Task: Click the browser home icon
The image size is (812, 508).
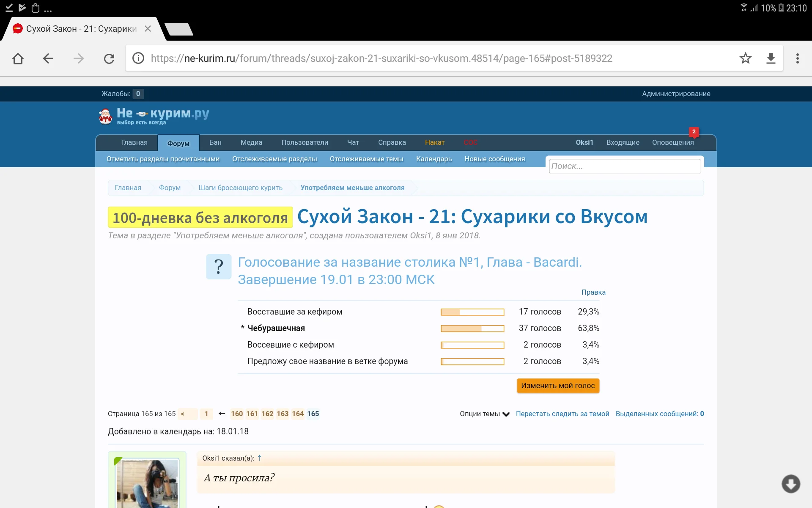Action: pyautogui.click(x=18, y=58)
